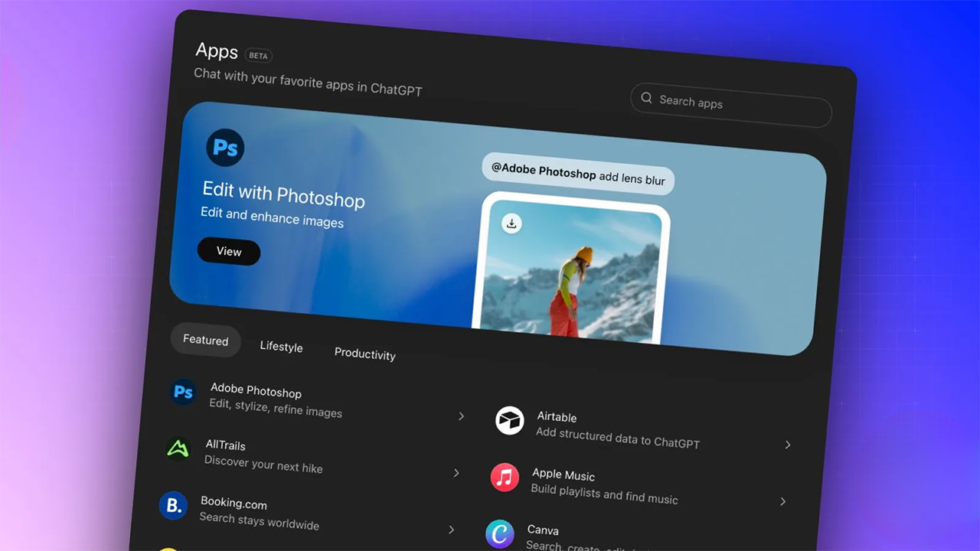
Task: Open the AllTrails row via its chevron
Action: coord(456,473)
